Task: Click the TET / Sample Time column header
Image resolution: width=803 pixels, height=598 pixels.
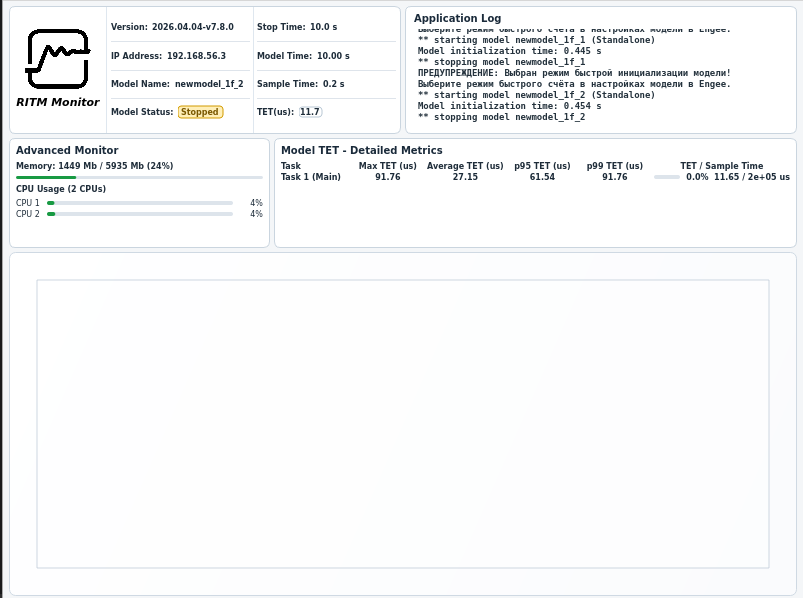Action: pos(722,166)
